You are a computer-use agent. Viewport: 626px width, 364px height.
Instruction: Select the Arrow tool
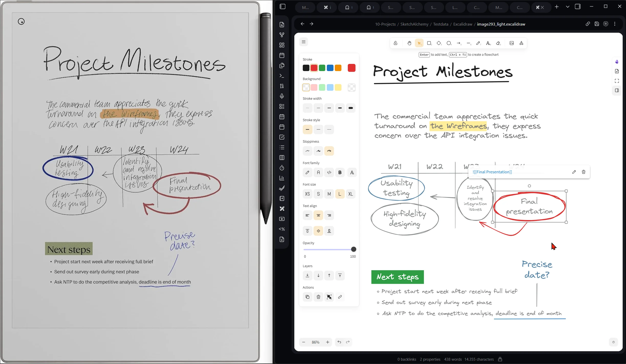459,43
